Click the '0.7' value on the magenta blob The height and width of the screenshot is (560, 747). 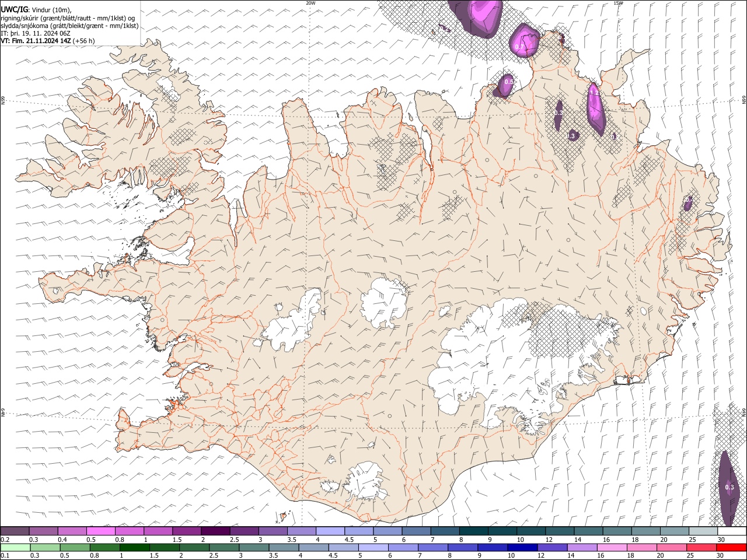(x=519, y=47)
